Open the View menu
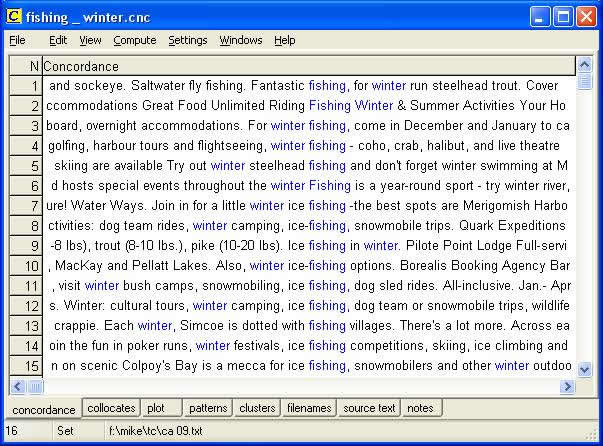 coord(90,40)
